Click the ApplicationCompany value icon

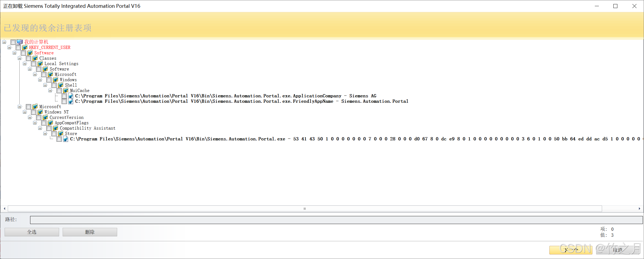point(71,96)
